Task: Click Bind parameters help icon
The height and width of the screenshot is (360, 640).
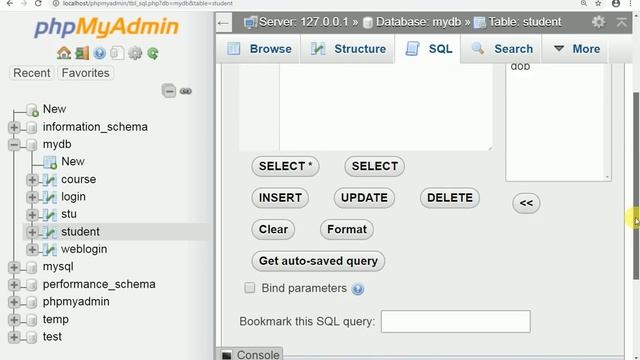Action: 358,289
